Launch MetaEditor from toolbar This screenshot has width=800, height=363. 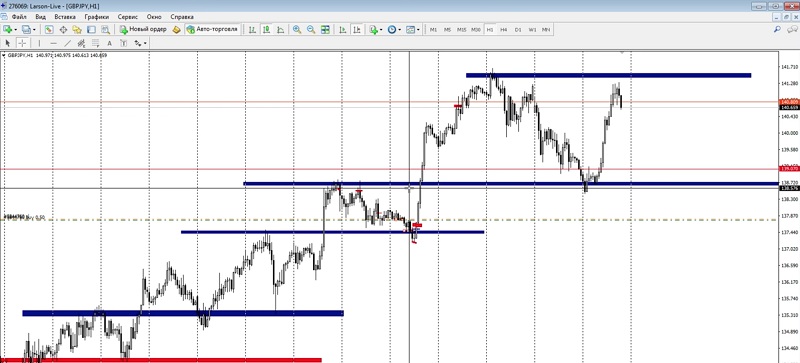point(177,30)
